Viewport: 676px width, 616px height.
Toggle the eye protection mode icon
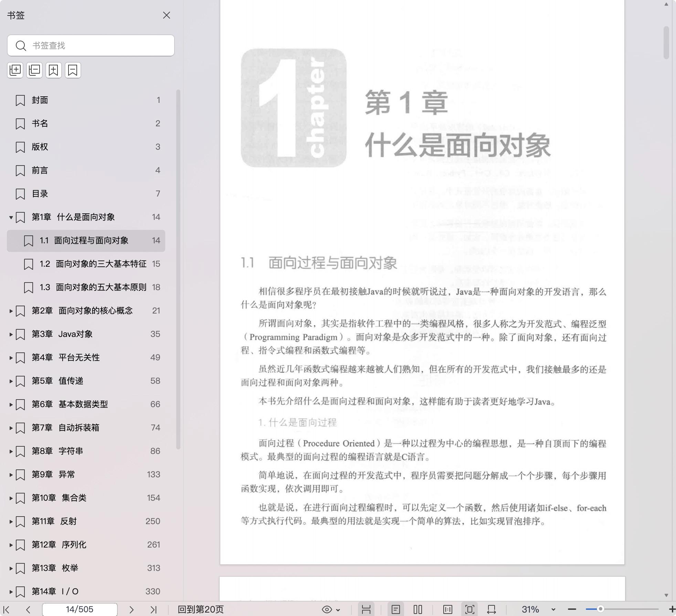327,609
